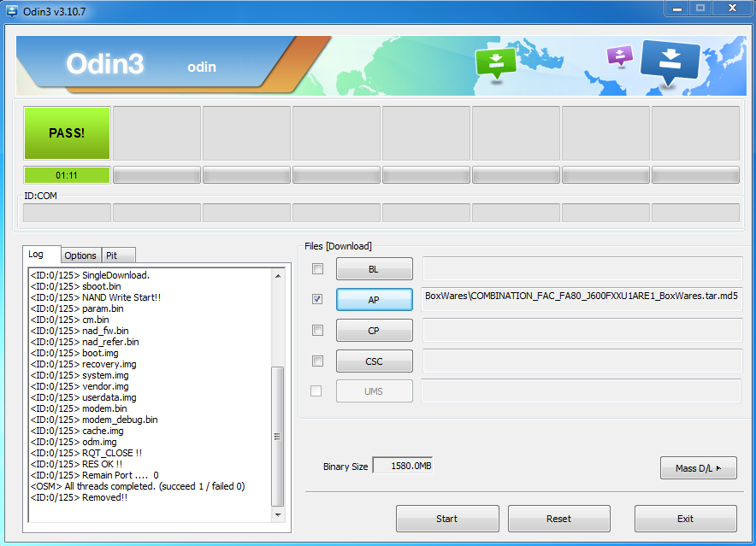
Task: Click the 'recovery.img' log entry
Action: [x=84, y=364]
